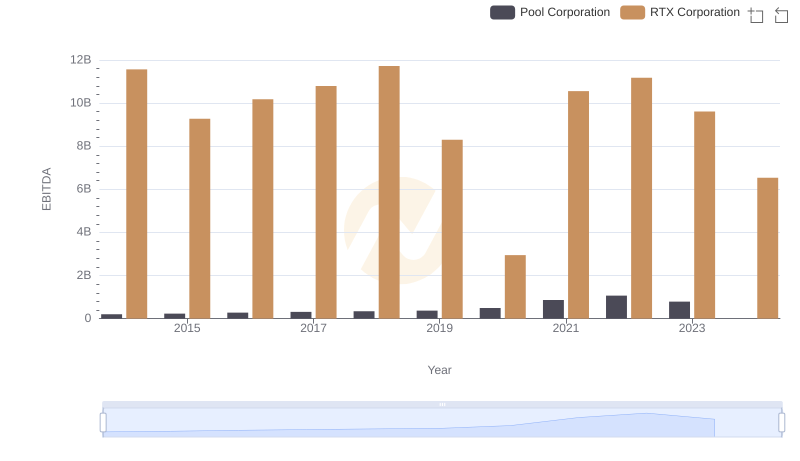Viewport: 800px width, 461px height.
Task: Select RTX bar for 2019
Action: [452, 229]
